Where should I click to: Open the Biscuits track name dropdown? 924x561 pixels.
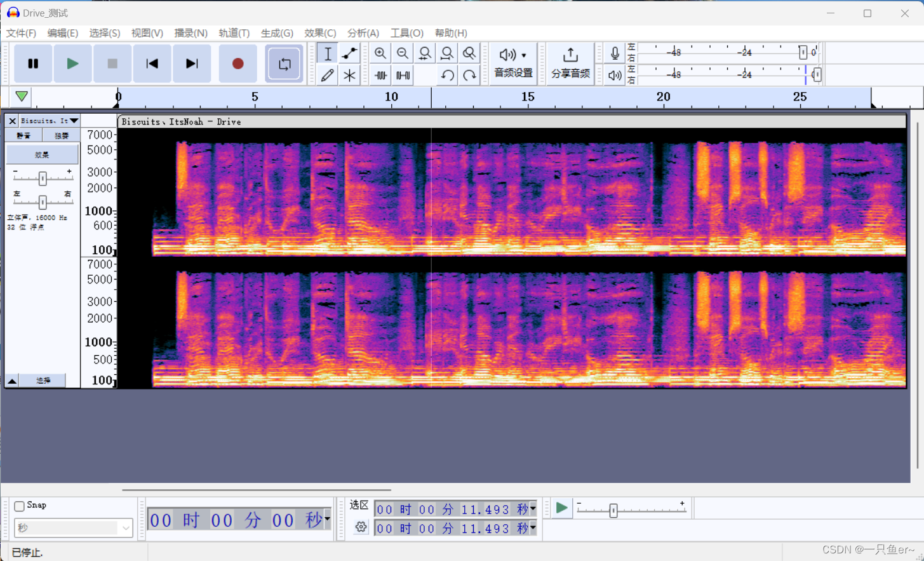50,121
